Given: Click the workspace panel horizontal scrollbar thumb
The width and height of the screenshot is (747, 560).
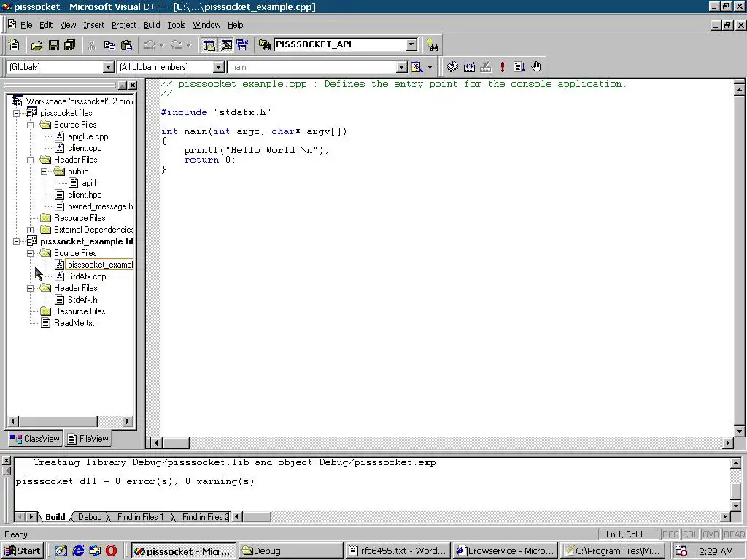Looking at the screenshot, I should [58, 421].
